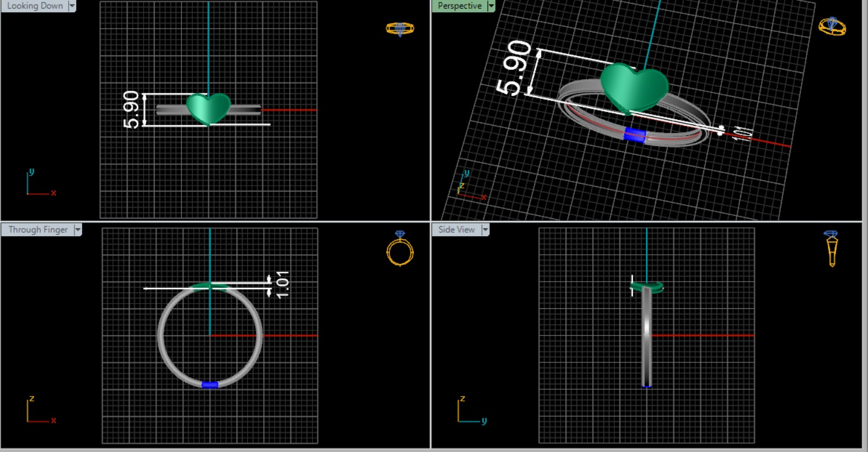Expand the Side View viewport menu arrow

(x=485, y=230)
